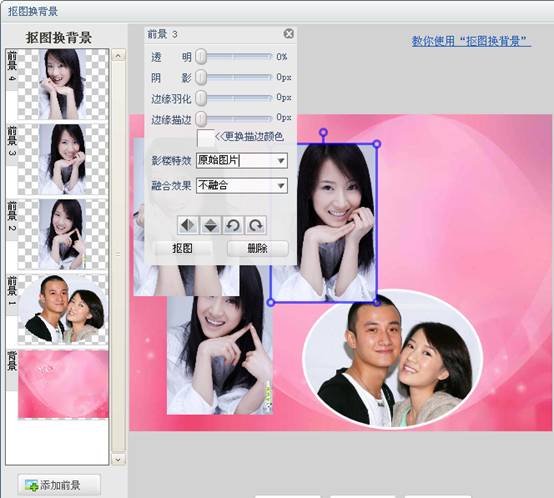
Task: Open the 影楼特效 dropdown
Action: [x=242, y=161]
